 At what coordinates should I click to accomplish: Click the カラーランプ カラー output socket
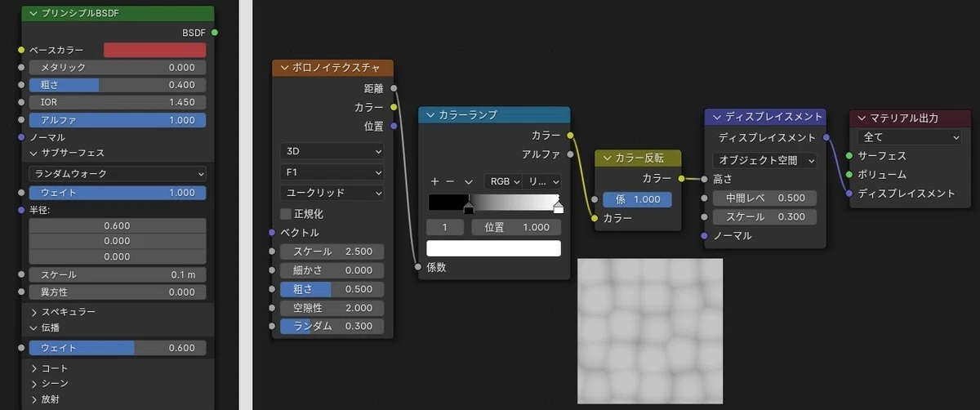[x=570, y=135]
